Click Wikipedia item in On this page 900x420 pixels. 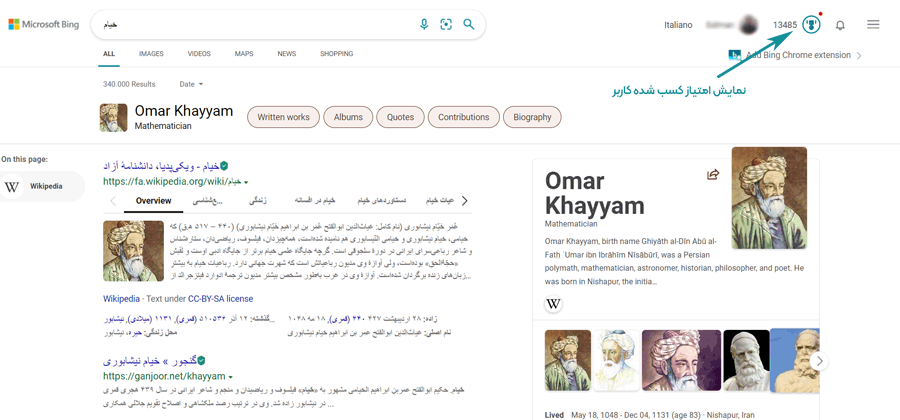[42, 186]
